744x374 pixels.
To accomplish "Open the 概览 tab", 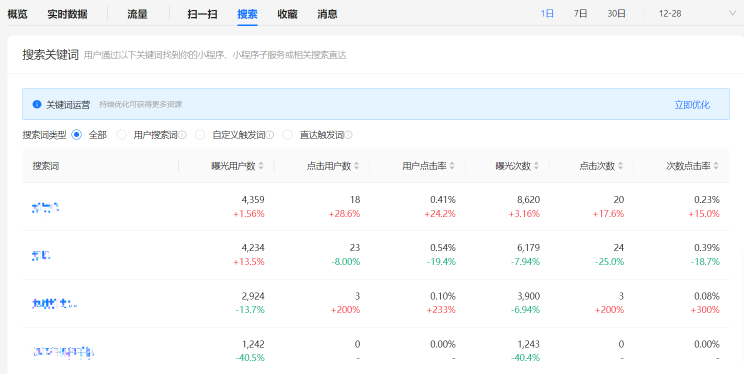I will [18, 14].
